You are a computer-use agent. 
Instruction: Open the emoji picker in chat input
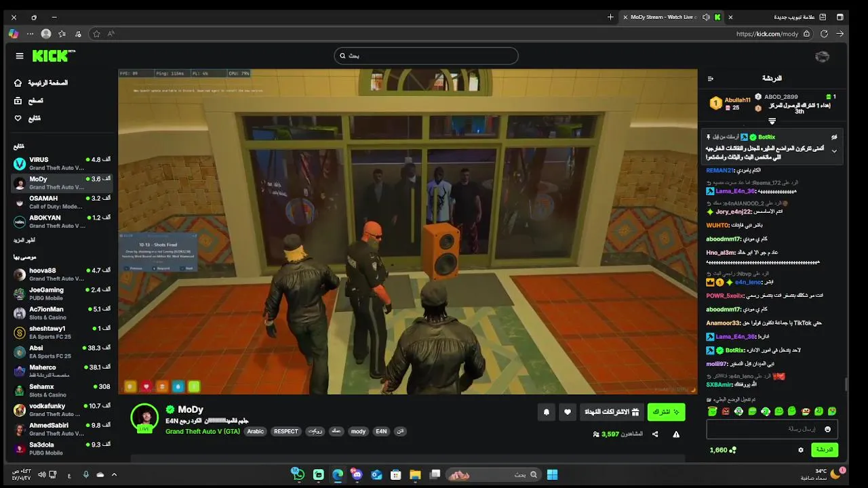(827, 429)
